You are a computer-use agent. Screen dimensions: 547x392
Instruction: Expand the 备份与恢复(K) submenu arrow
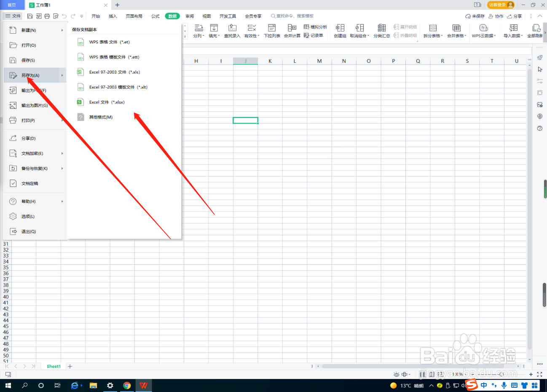point(62,169)
